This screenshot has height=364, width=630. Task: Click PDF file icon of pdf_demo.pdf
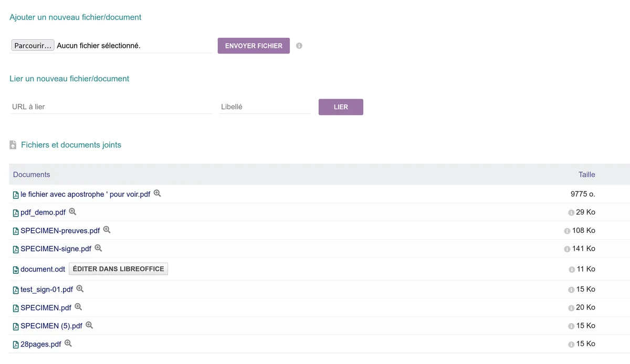pyautogui.click(x=16, y=213)
